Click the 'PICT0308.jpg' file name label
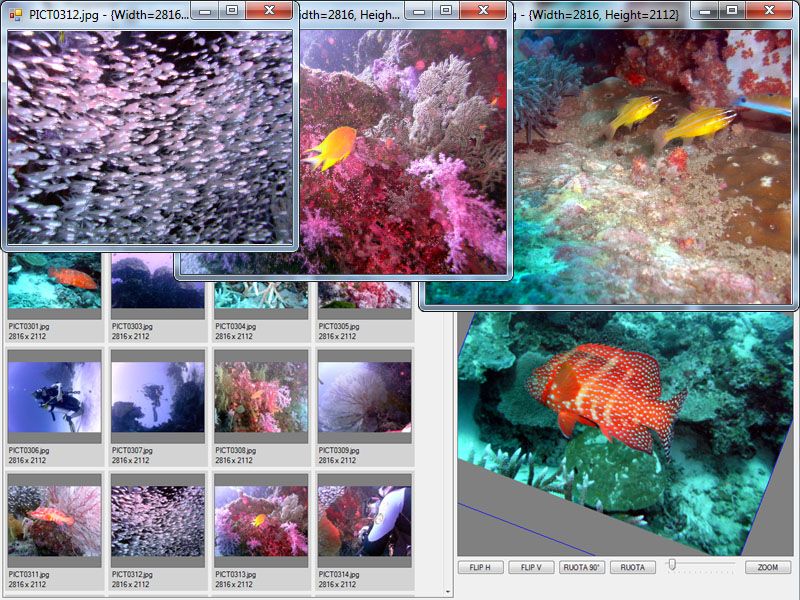This screenshot has width=800, height=600. point(236,451)
